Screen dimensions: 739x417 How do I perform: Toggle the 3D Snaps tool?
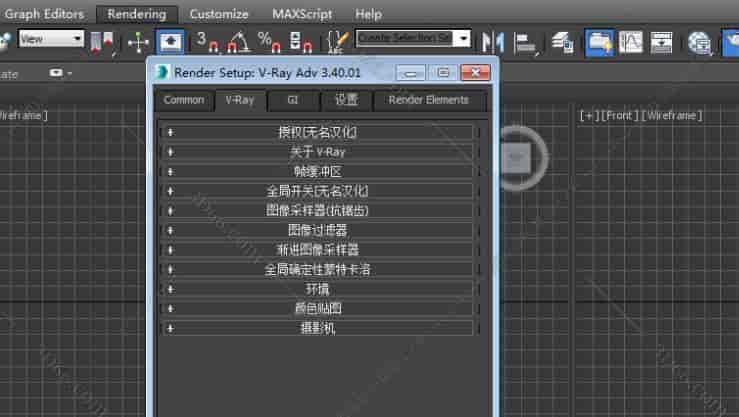[x=207, y=42]
